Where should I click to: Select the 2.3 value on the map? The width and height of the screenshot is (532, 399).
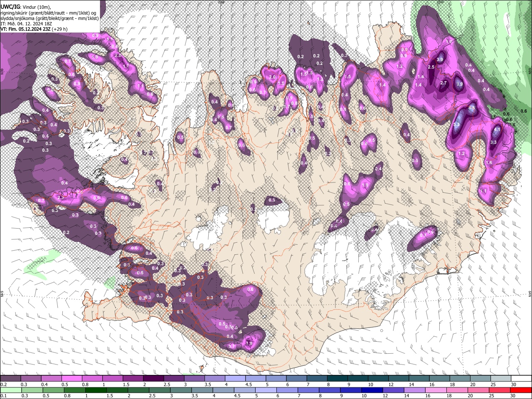[60, 197]
